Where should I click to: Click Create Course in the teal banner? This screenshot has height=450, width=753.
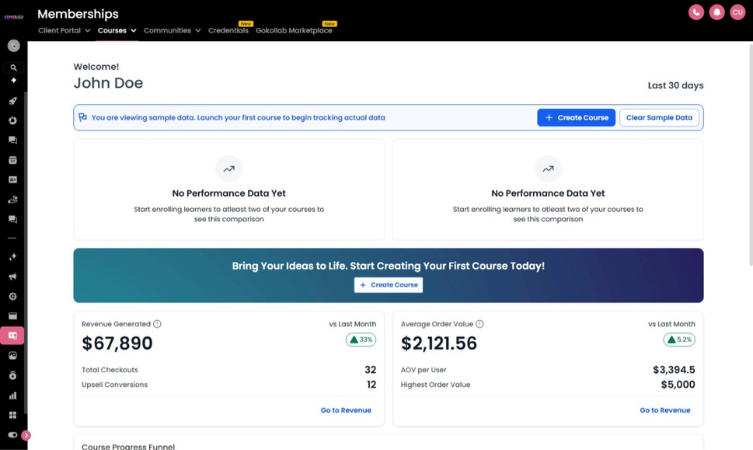coord(388,285)
